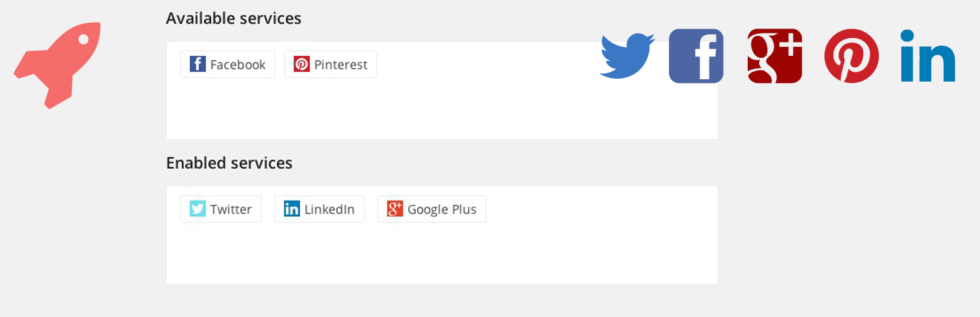This screenshot has height=317, width=980.
Task: Click the small Google Plus icon in Enabled services
Action: 395,209
